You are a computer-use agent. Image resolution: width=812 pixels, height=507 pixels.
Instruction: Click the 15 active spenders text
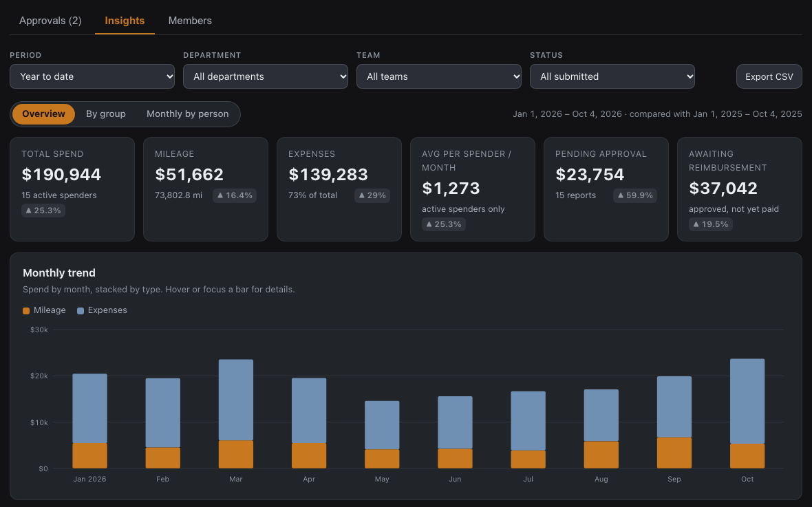59,195
